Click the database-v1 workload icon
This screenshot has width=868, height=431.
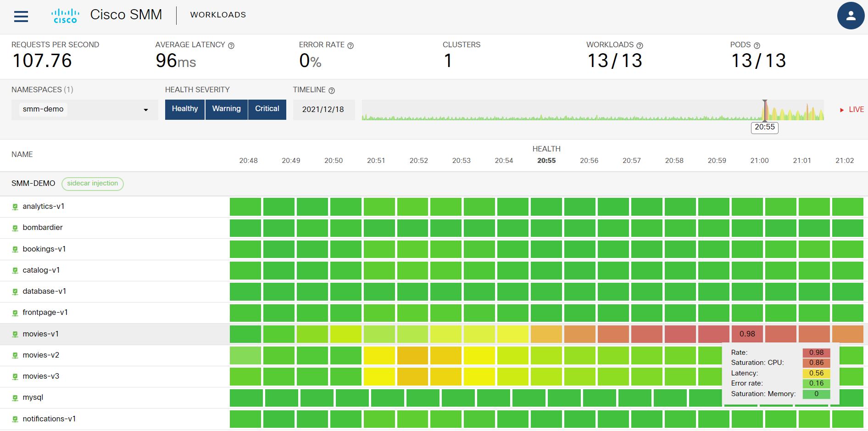pos(15,291)
